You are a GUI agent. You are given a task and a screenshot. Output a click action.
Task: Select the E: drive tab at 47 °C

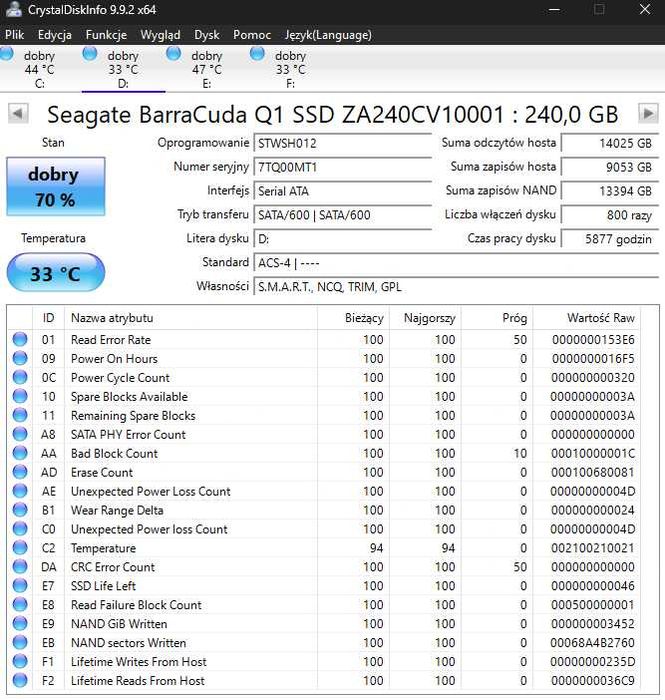click(207, 69)
